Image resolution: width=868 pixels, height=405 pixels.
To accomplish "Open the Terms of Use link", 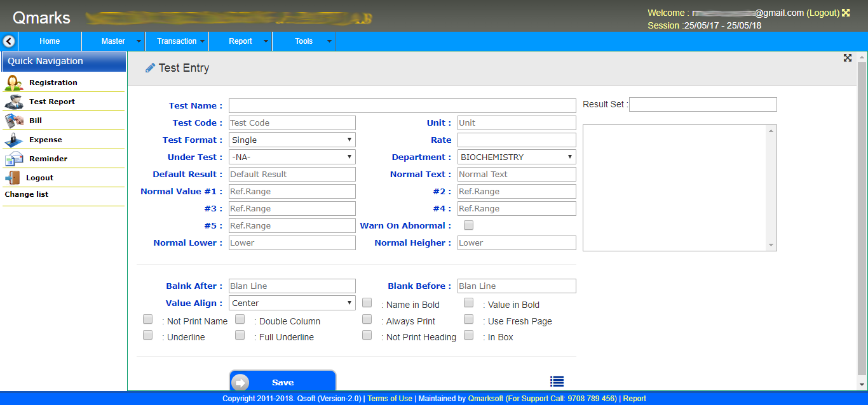I will 390,399.
